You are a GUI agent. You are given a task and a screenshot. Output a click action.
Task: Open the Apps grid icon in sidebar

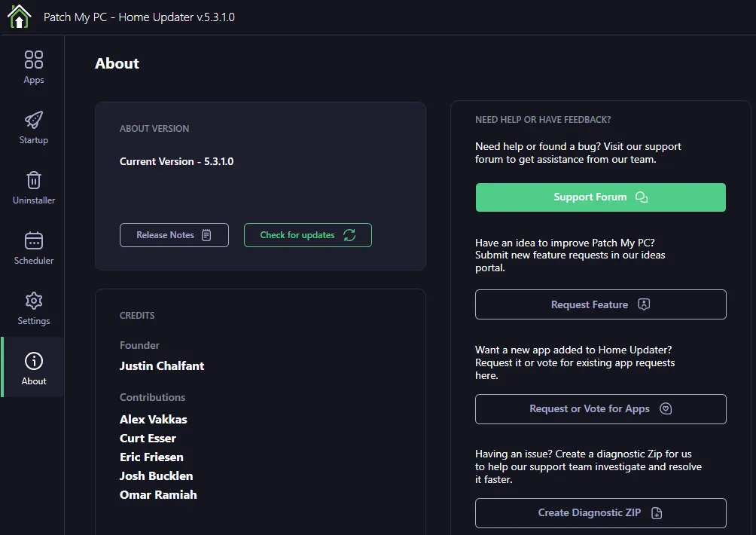tap(34, 60)
